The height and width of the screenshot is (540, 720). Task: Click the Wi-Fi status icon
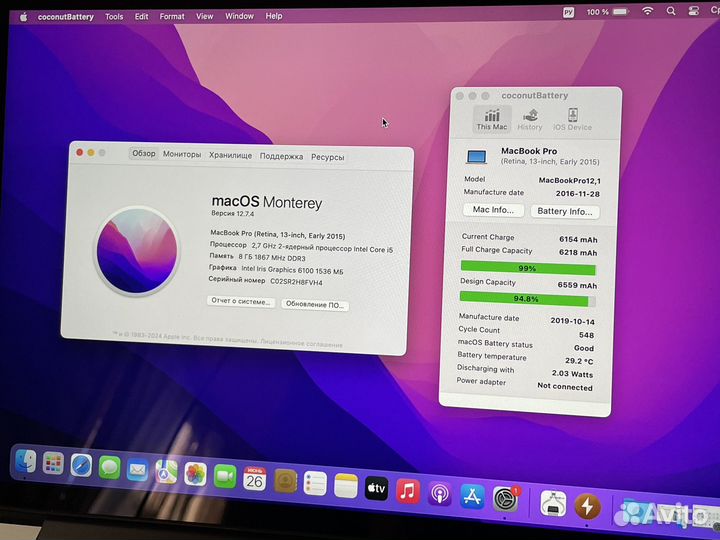tap(647, 11)
